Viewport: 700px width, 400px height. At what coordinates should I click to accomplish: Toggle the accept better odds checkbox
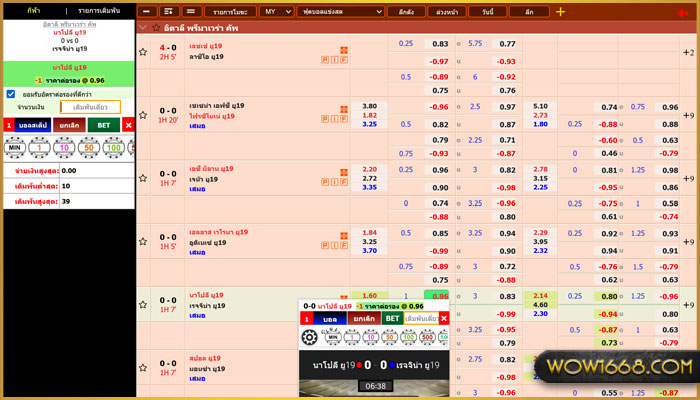coord(11,94)
